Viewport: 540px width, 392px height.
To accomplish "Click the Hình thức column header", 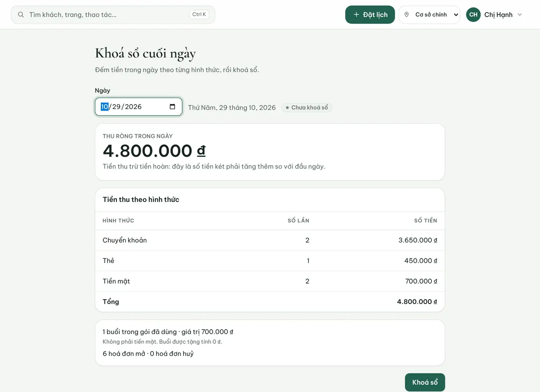I will click(x=118, y=221).
